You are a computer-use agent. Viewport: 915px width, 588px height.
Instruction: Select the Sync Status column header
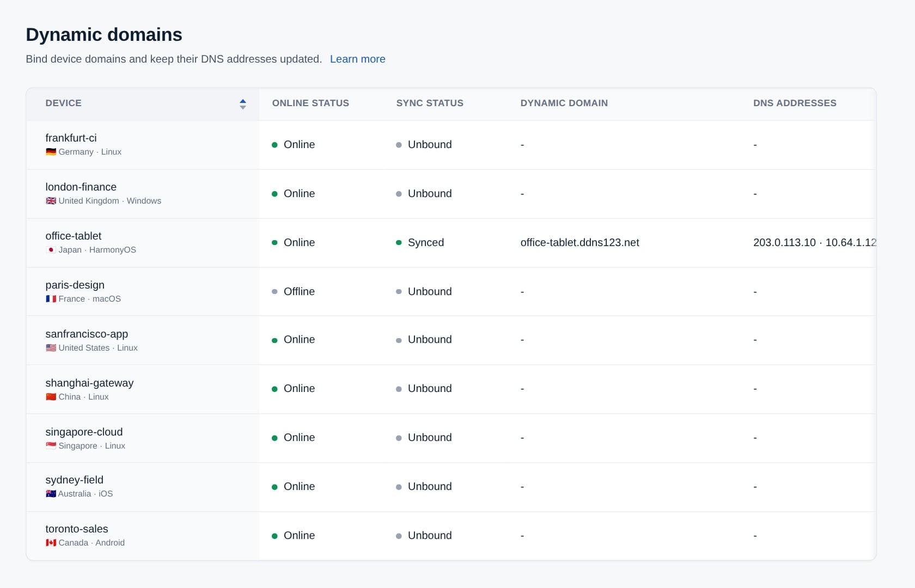430,103
